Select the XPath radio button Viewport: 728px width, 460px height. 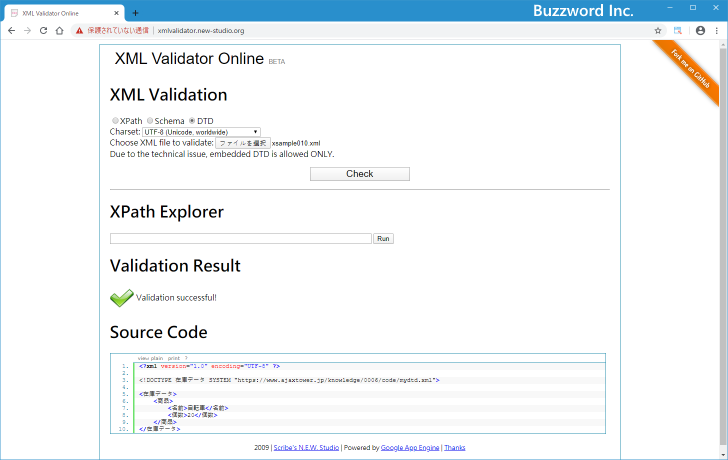pyautogui.click(x=115, y=121)
